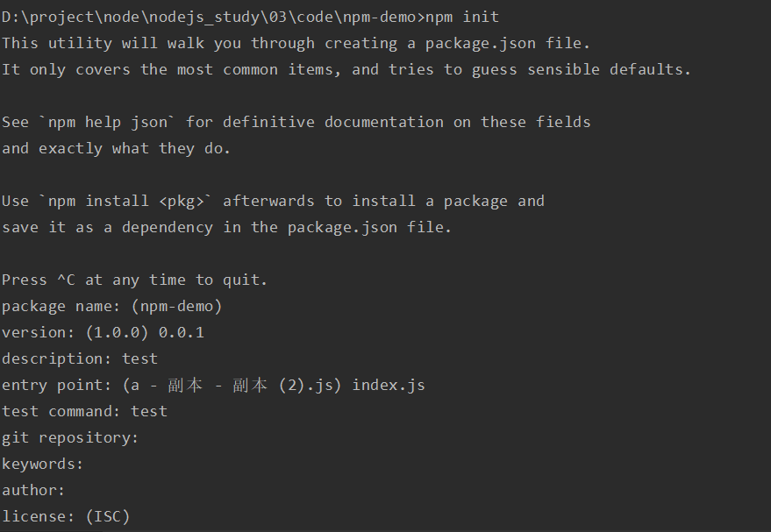Screen dimensions: 771x532
Task: Click the description value "test"
Action: 139,358
